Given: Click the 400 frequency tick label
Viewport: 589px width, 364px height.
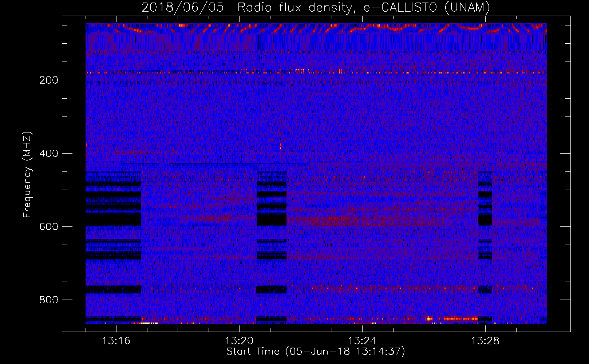Looking at the screenshot, I should click(49, 154).
